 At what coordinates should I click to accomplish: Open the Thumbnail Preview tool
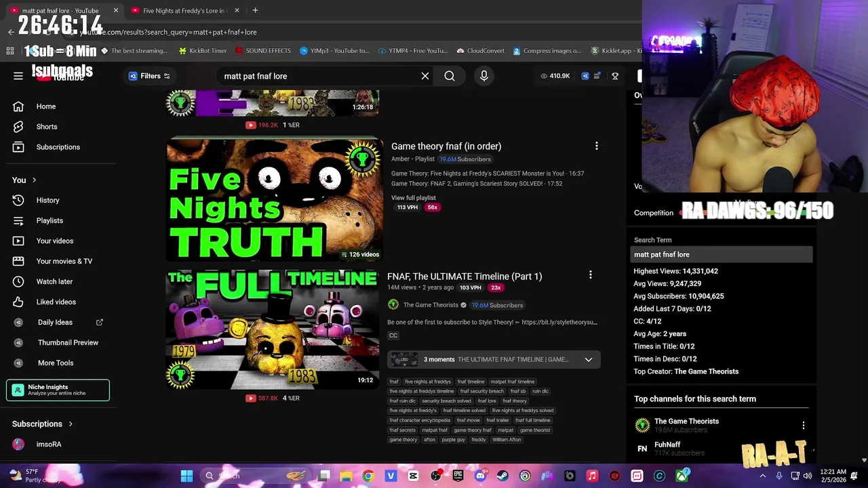pos(68,343)
